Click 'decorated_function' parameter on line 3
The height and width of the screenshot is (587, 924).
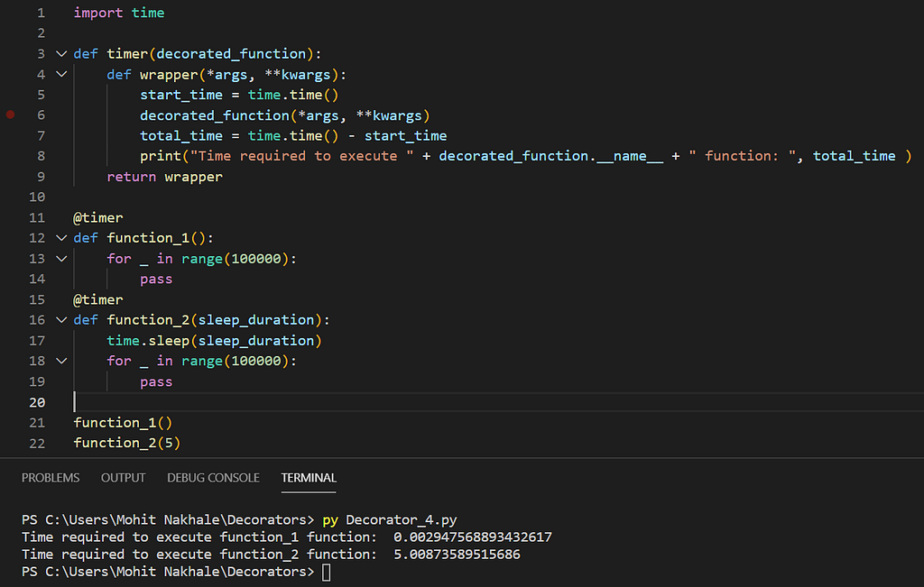pos(231,53)
